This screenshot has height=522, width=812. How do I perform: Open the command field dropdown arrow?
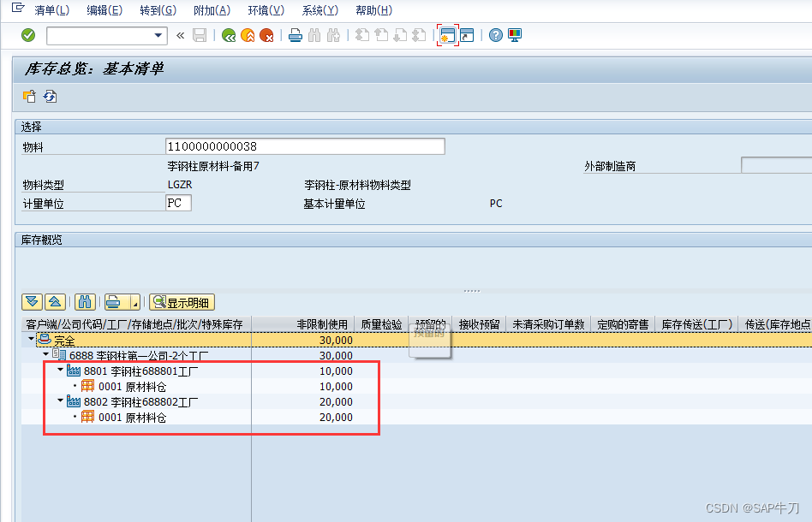[x=158, y=36]
